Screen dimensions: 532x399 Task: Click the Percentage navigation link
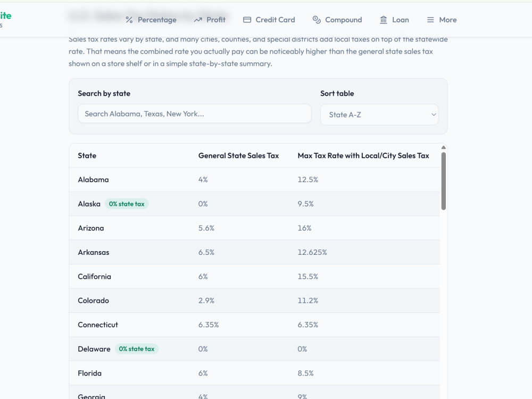coord(151,20)
